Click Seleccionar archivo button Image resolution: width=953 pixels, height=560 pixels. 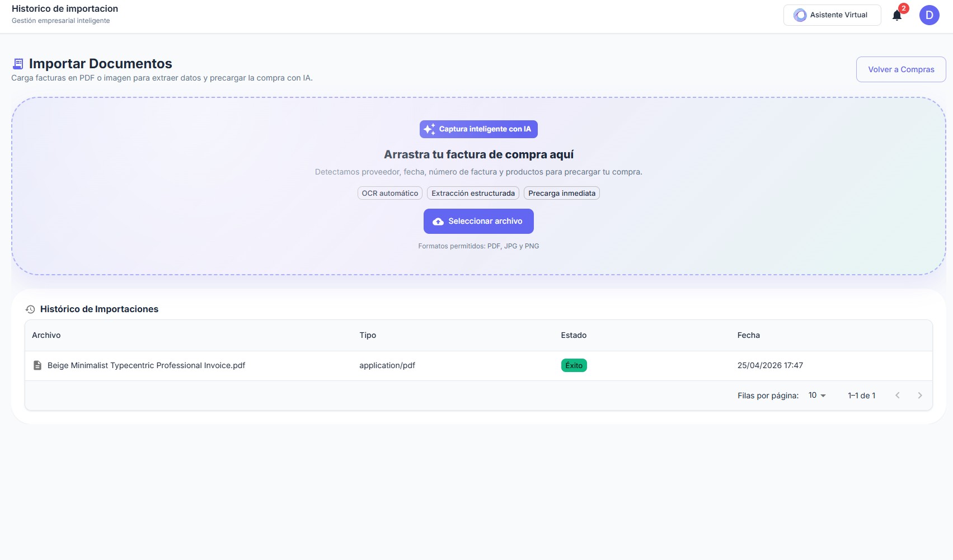(x=478, y=222)
